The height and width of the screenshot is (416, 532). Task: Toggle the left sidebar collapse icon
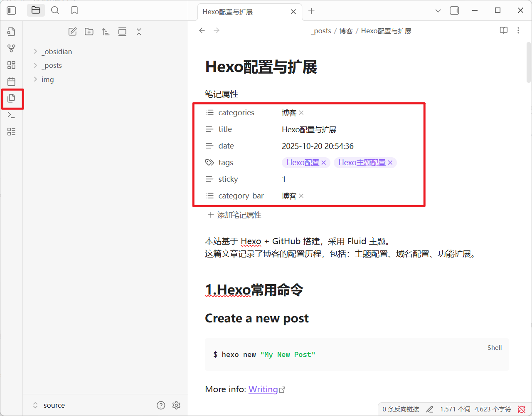(x=12, y=10)
